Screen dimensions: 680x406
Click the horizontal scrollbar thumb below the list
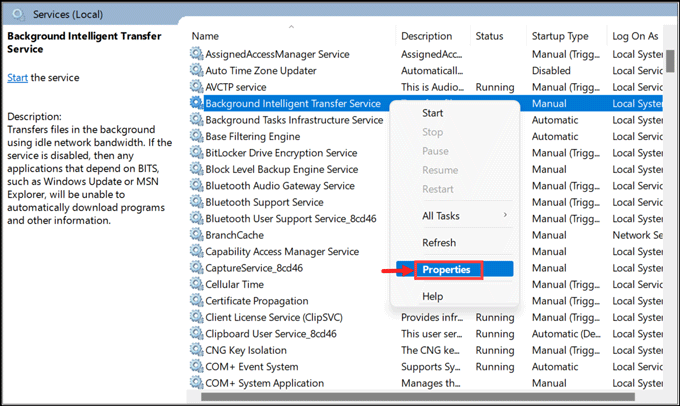[x=418, y=397]
